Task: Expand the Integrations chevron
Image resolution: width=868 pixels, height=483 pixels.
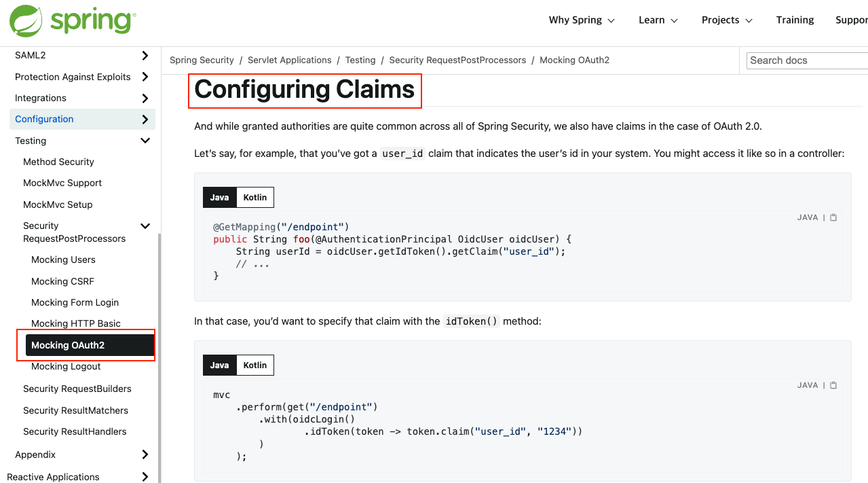Action: click(x=145, y=99)
